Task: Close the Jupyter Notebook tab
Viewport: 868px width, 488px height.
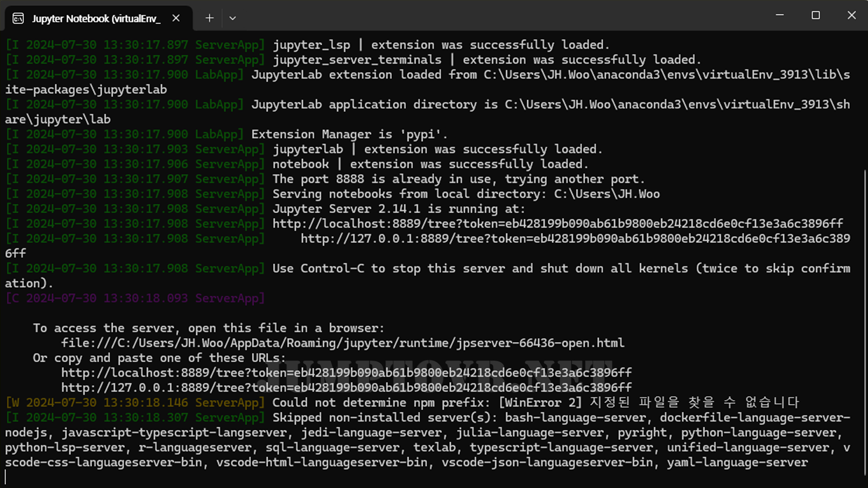Action: [x=176, y=18]
